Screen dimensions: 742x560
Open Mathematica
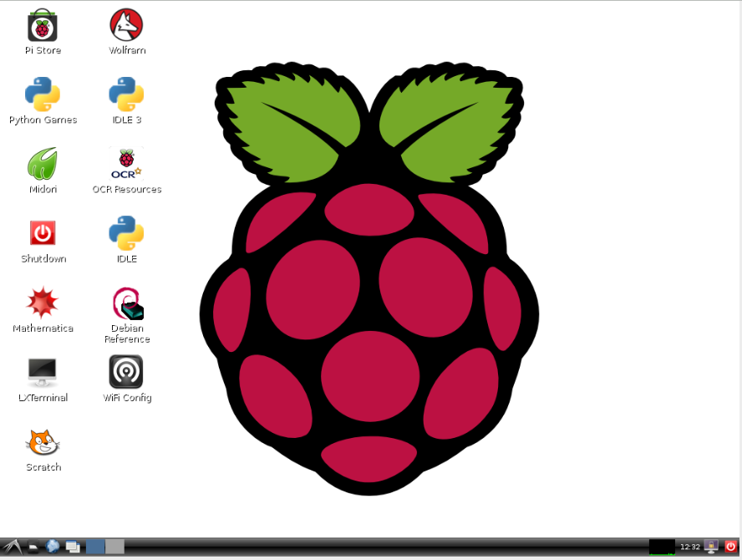click(42, 303)
